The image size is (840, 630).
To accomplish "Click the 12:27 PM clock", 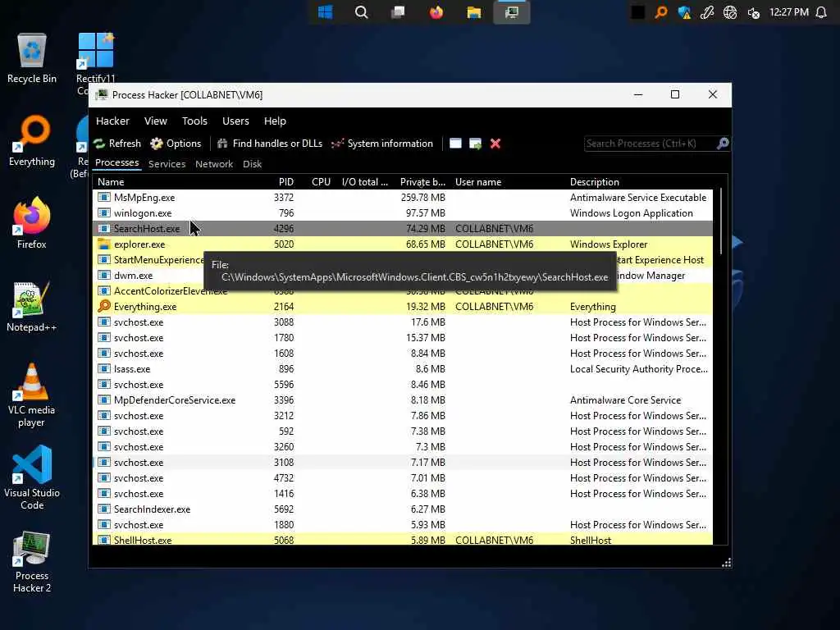I will (789, 12).
